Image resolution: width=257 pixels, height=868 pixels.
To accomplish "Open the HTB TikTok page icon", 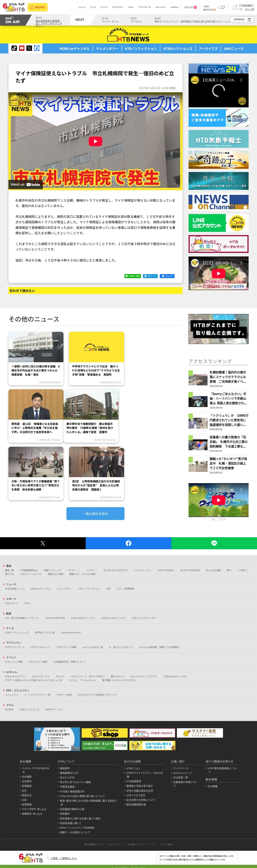I will pyautogui.click(x=14, y=48).
